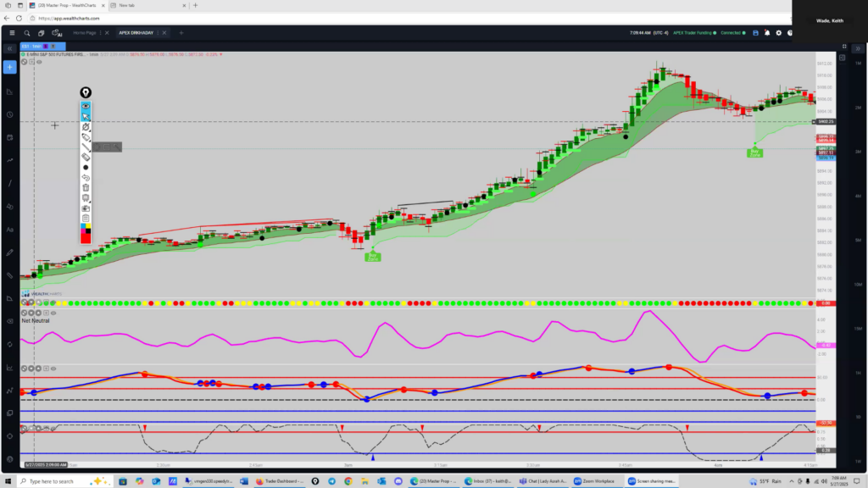Select the pencil tool in left sidebar

(10, 252)
